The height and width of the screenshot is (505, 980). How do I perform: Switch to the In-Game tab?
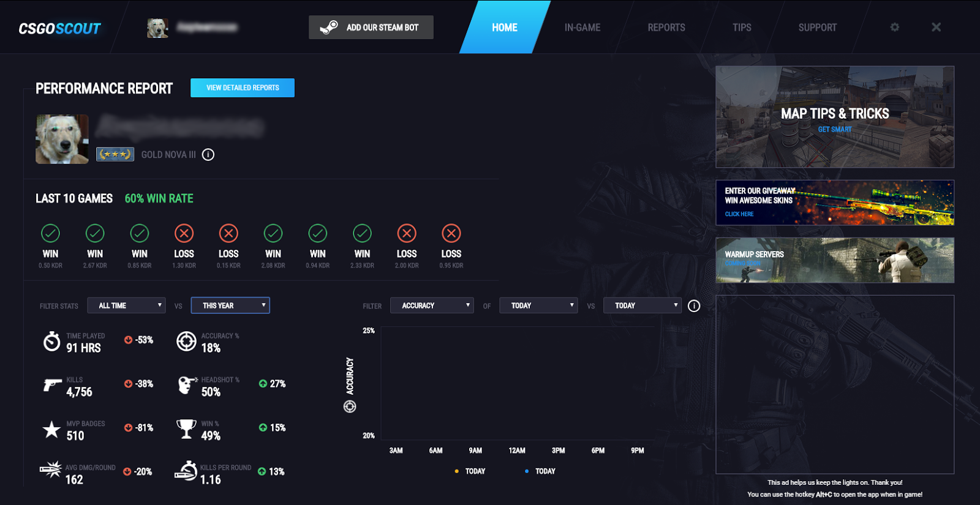point(582,28)
